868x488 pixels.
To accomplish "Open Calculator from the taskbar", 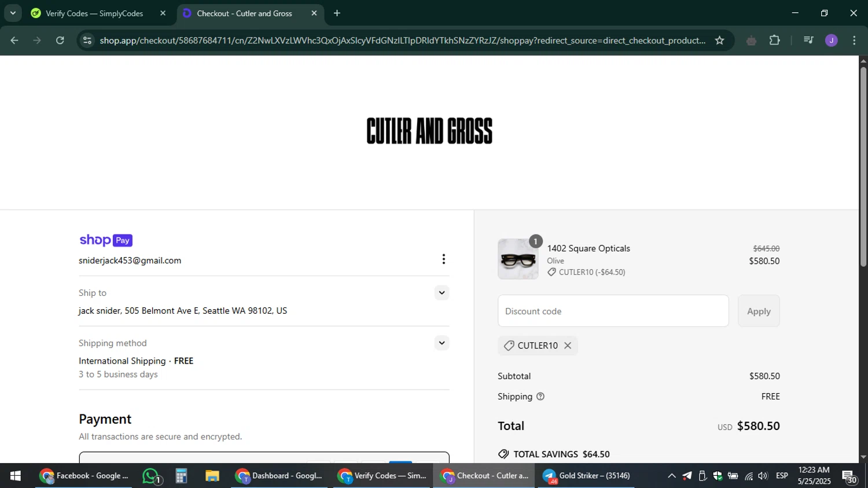I will pos(181,476).
